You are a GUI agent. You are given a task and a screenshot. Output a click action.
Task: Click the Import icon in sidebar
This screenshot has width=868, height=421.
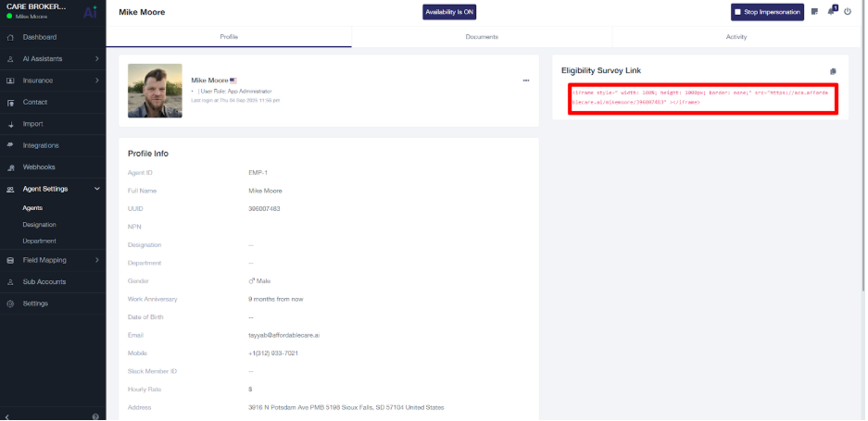(10, 124)
